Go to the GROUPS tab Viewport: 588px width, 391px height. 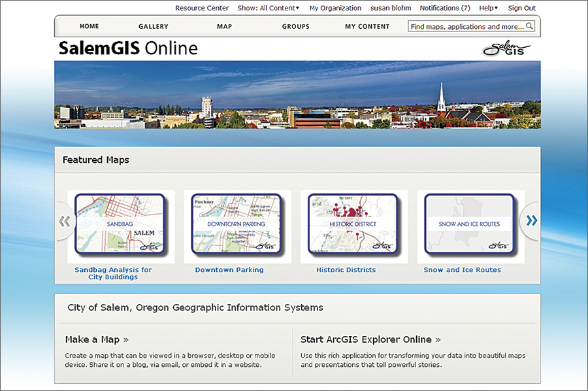pos(296,26)
